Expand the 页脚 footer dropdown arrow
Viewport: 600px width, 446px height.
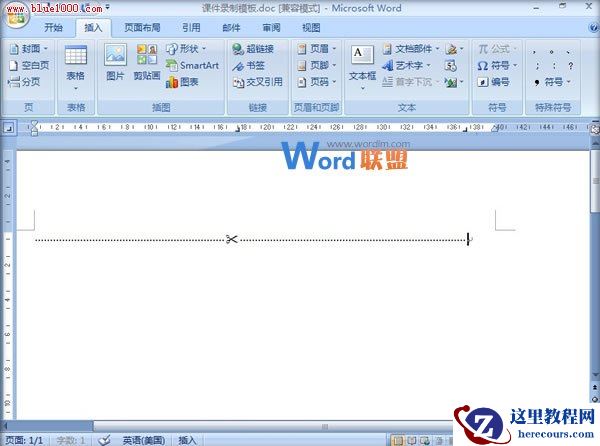(x=334, y=65)
